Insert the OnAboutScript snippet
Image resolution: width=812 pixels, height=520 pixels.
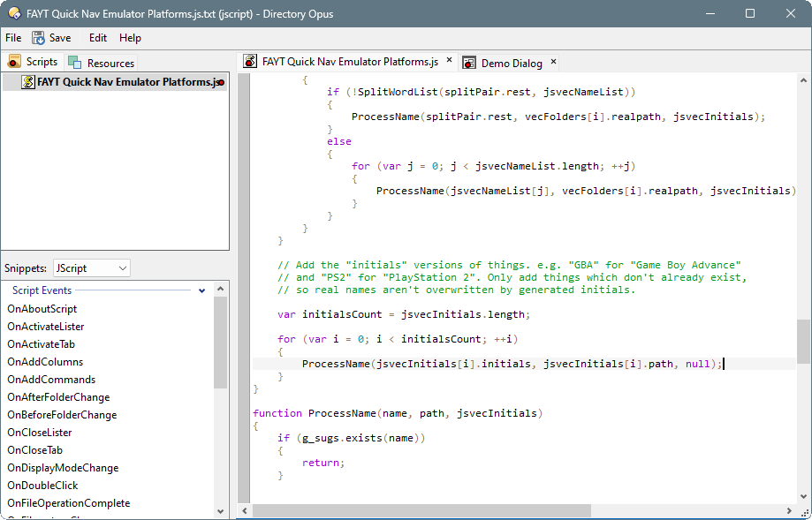pyautogui.click(x=42, y=309)
